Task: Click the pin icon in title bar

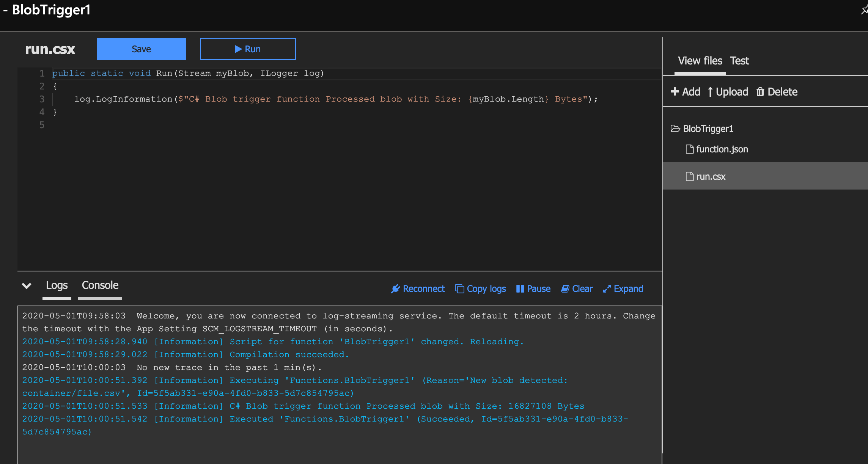Action: pos(864,10)
